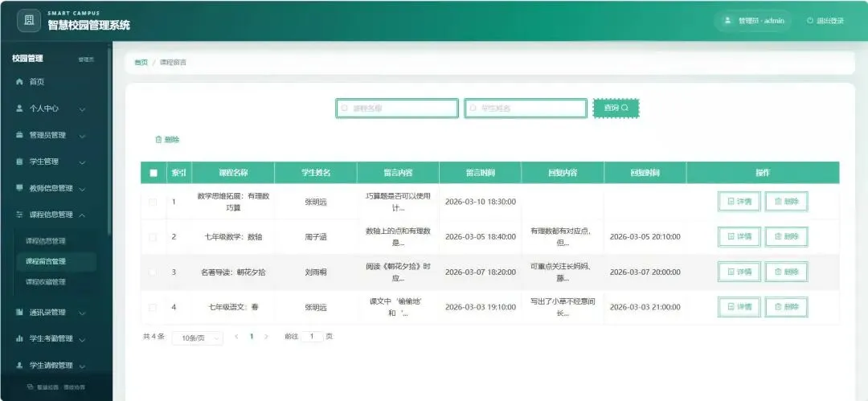Click 详情 button for row 七年级语文：春
868x401 pixels.
[x=739, y=307]
